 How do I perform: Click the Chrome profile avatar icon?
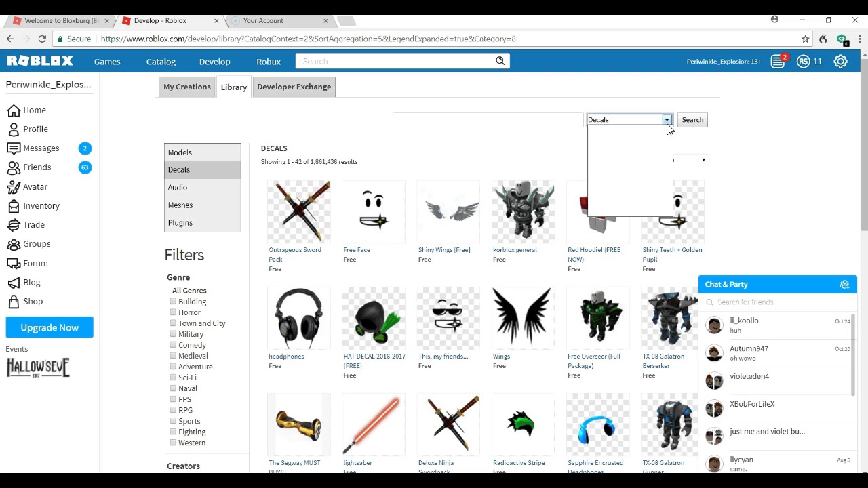(774, 20)
